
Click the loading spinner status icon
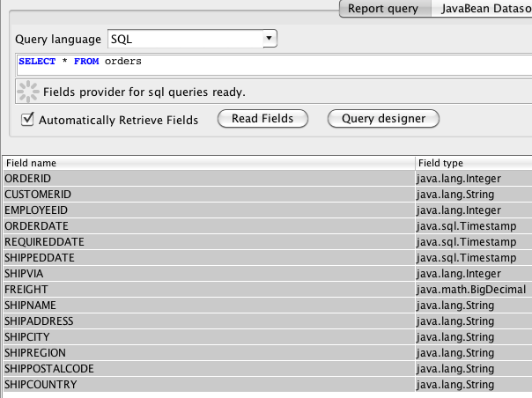[27, 92]
